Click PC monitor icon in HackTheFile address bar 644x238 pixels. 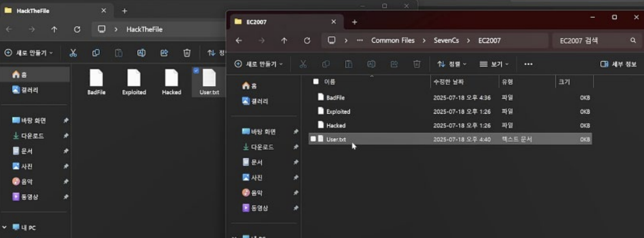[102, 29]
